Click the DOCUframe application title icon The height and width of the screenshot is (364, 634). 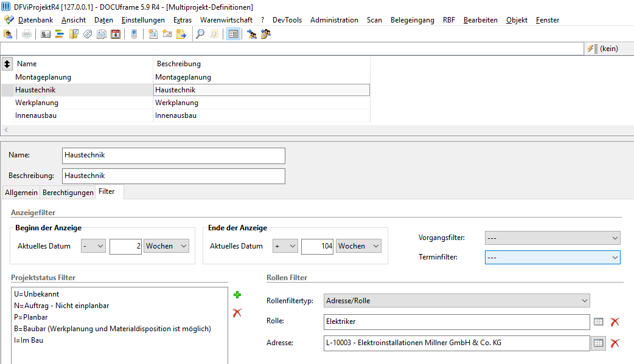[x=5, y=7]
